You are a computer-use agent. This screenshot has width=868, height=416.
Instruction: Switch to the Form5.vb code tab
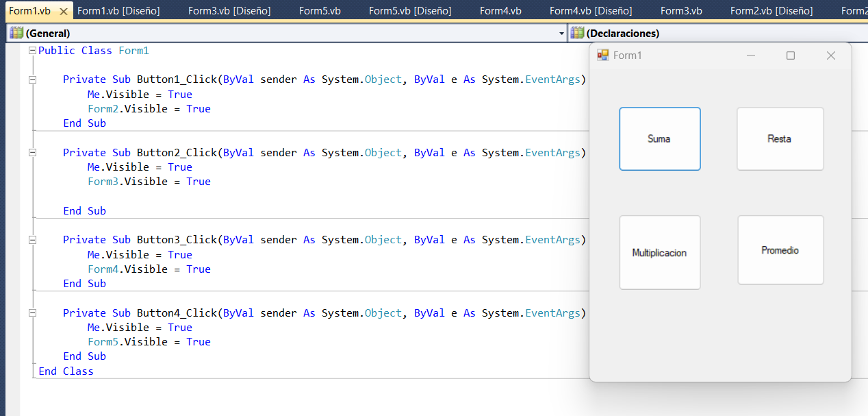320,11
